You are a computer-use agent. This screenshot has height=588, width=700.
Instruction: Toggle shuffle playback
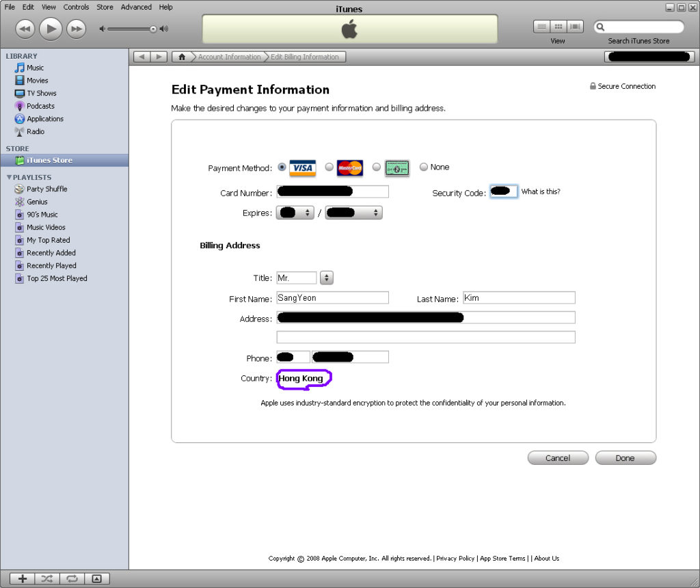click(47, 579)
